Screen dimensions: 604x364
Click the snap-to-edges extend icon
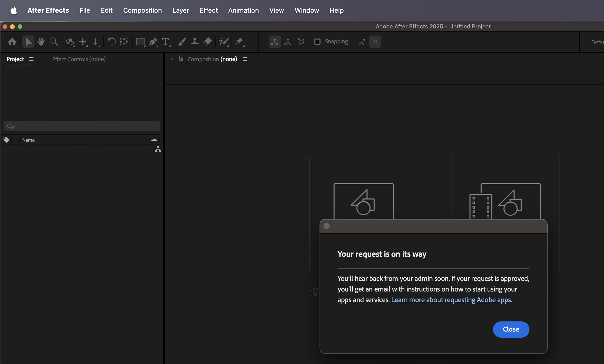click(x=362, y=42)
